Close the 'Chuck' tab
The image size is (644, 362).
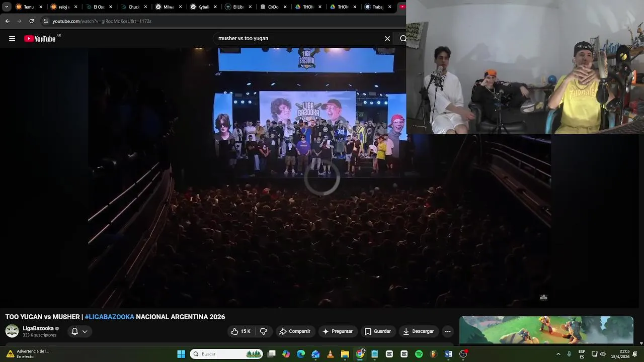pyautogui.click(x=146, y=7)
